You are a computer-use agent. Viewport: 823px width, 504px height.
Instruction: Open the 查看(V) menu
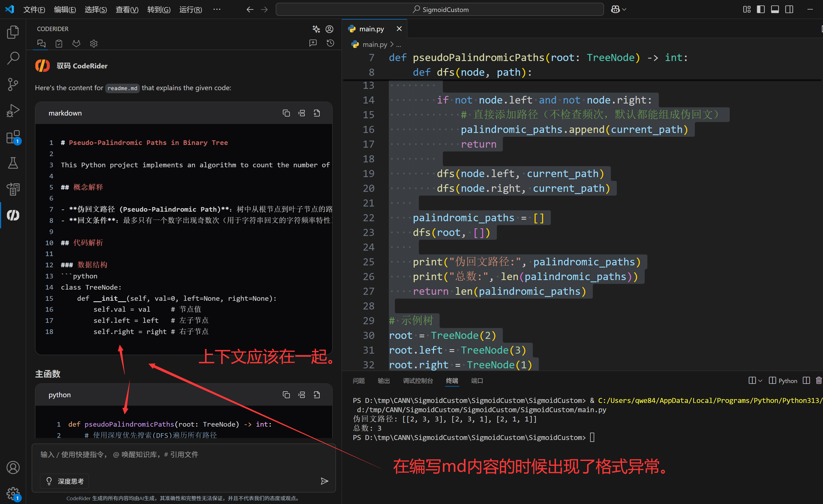pyautogui.click(x=127, y=9)
